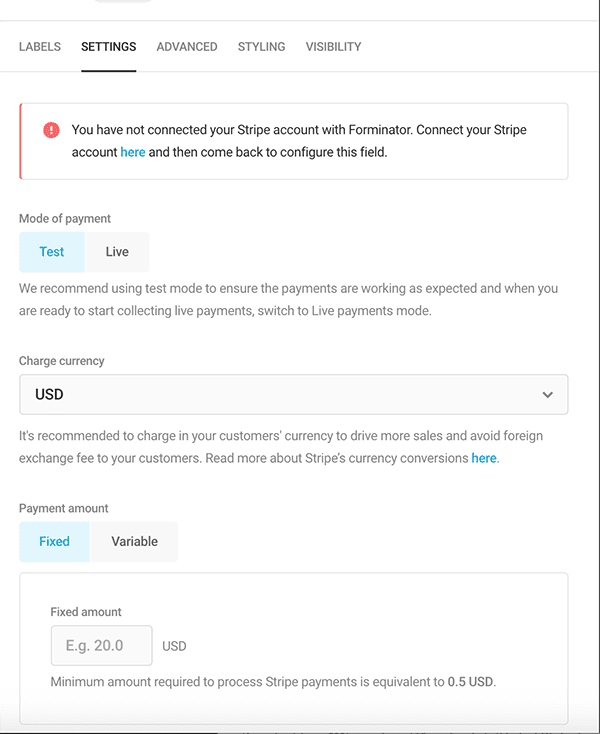Open Stripe currency conversions 'here' link

(483, 458)
